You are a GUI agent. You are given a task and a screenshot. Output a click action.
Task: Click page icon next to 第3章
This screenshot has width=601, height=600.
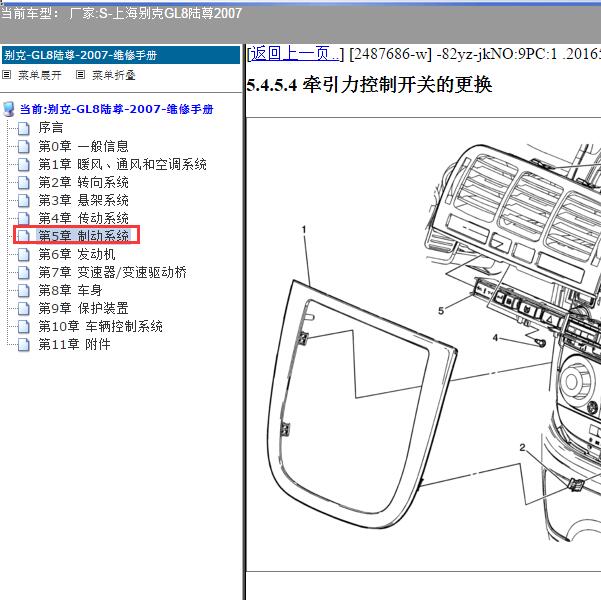pos(24,201)
